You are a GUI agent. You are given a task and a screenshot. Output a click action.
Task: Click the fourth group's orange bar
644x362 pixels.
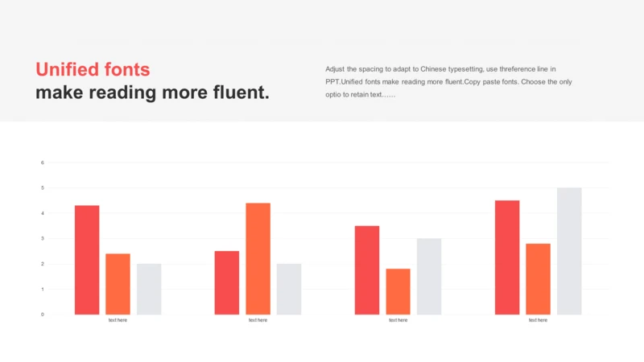(x=538, y=279)
